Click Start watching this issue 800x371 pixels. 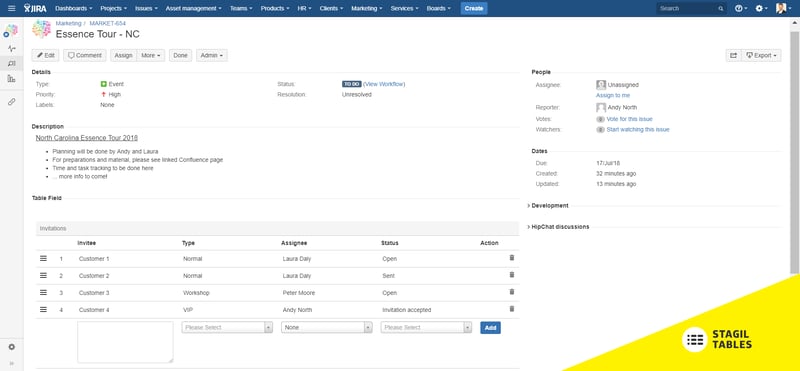pyautogui.click(x=638, y=130)
